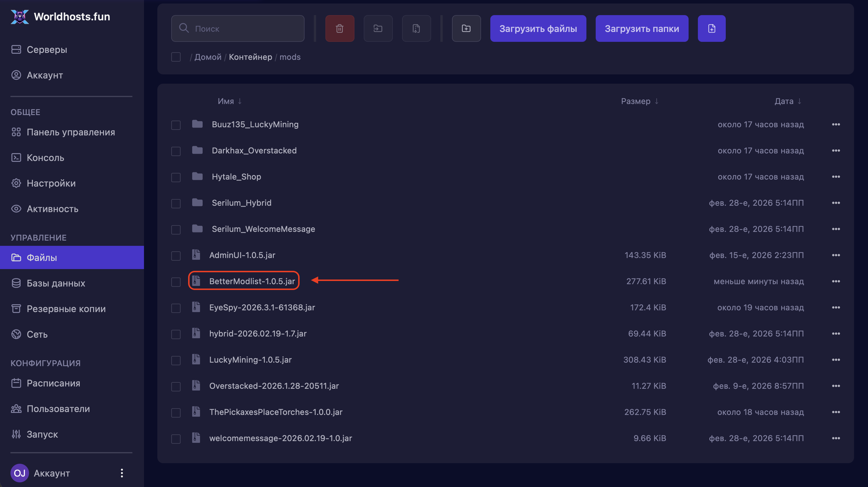Go to Резервные копии section
The width and height of the screenshot is (868, 487).
pyautogui.click(x=66, y=309)
